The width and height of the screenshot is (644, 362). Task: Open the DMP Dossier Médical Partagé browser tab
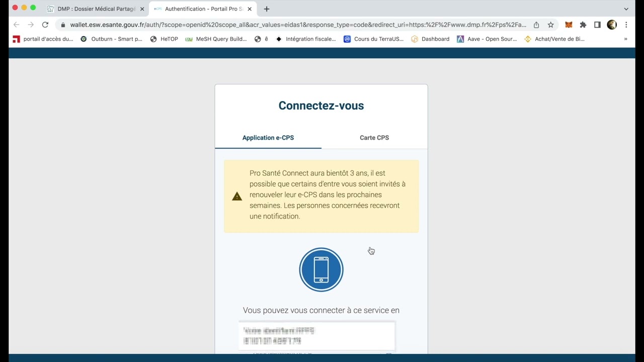pos(96,9)
